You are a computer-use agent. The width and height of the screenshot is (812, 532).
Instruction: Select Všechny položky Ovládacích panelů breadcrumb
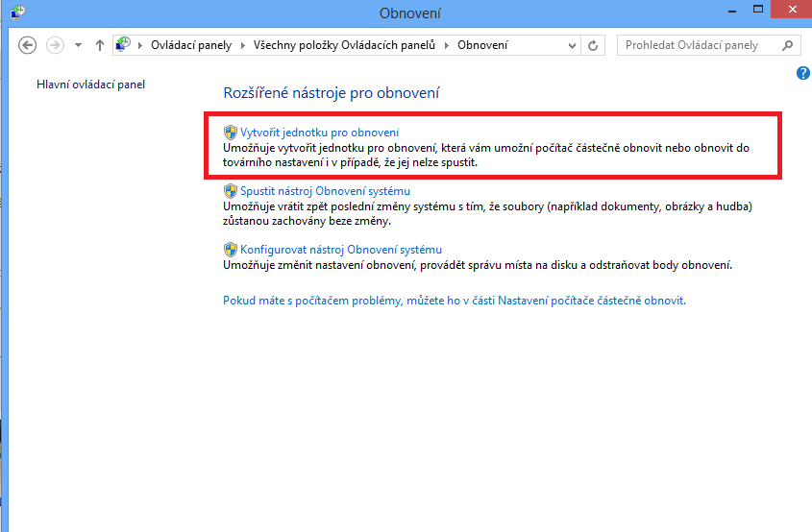point(344,45)
